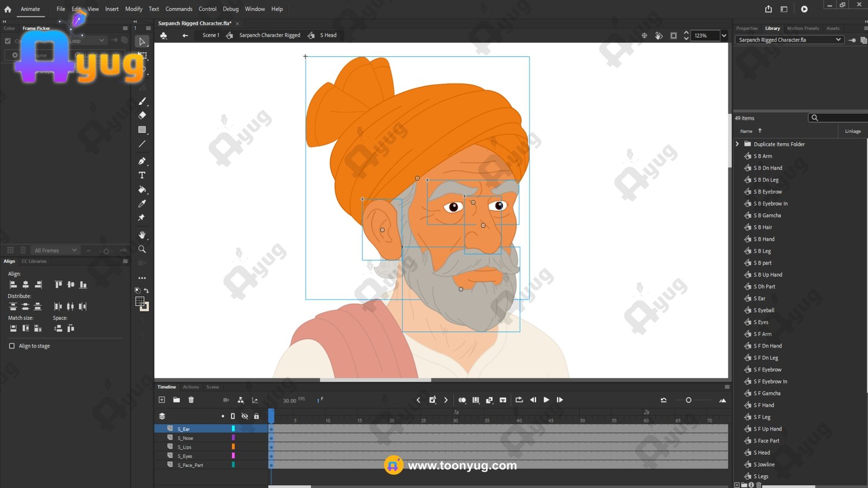Open the Commands menu
868x488 pixels.
(179, 9)
